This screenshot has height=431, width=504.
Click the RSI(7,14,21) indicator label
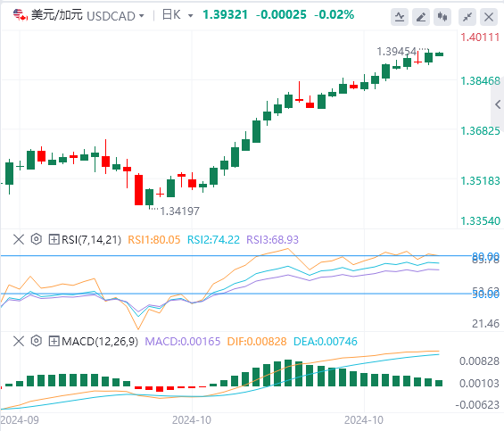[91, 240]
